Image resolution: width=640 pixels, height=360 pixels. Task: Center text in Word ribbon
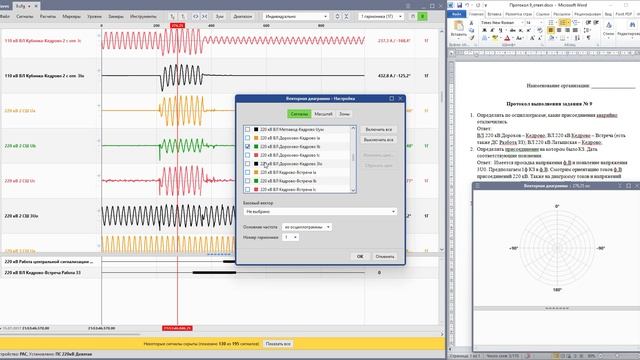(x=559, y=30)
